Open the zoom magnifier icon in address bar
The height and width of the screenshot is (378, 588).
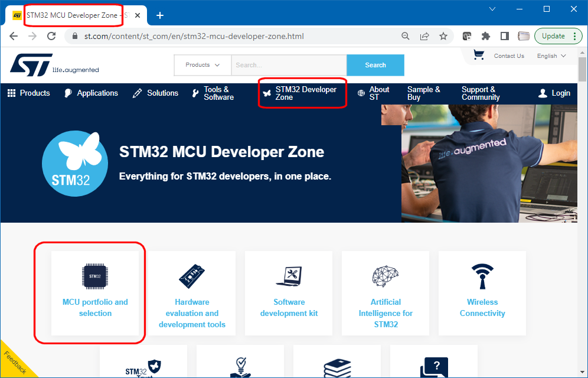[x=406, y=36]
